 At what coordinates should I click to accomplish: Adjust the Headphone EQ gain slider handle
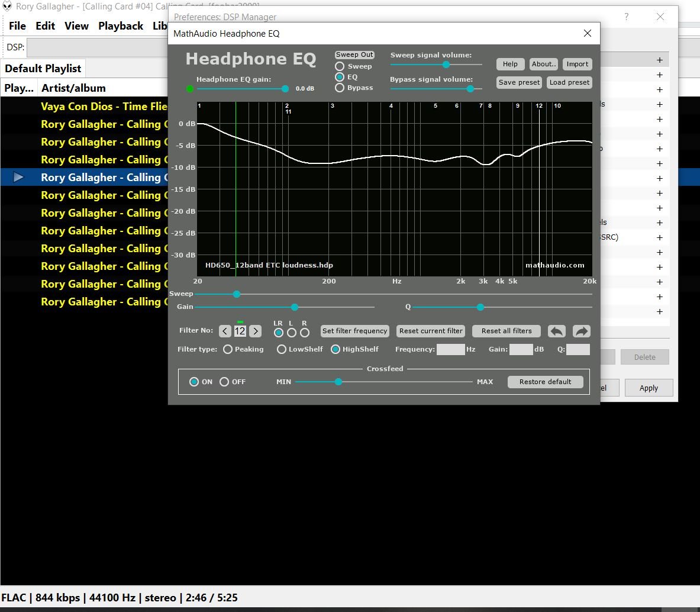tap(285, 89)
